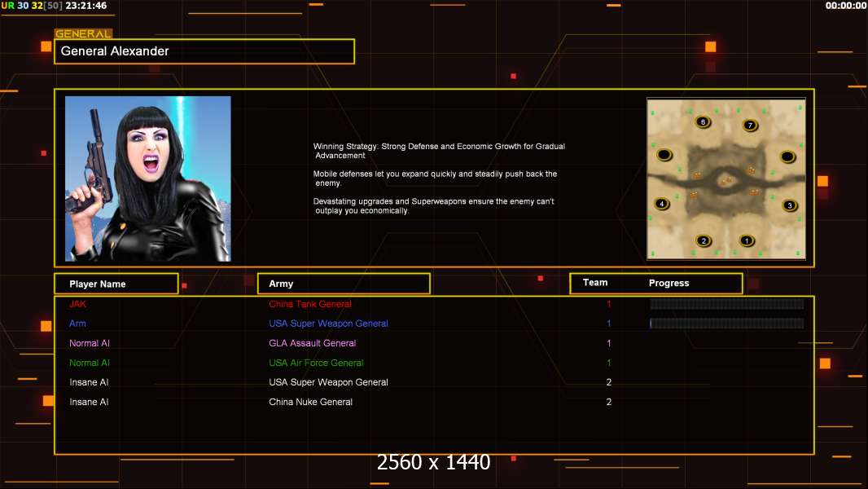868x489 pixels.
Task: Click team number for China Nuke General
Action: point(609,402)
